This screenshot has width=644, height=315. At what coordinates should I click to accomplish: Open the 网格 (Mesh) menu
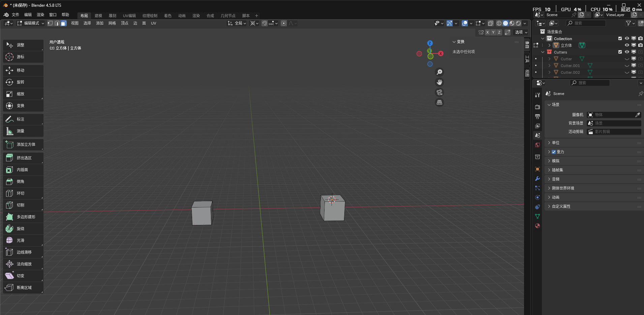coord(112,23)
